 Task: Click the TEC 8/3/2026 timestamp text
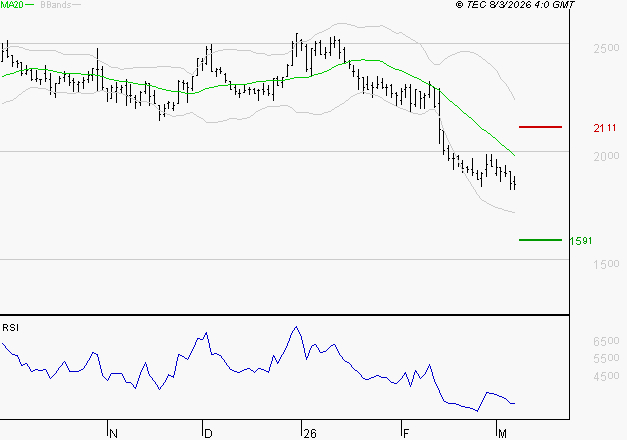pyautogui.click(x=515, y=5)
